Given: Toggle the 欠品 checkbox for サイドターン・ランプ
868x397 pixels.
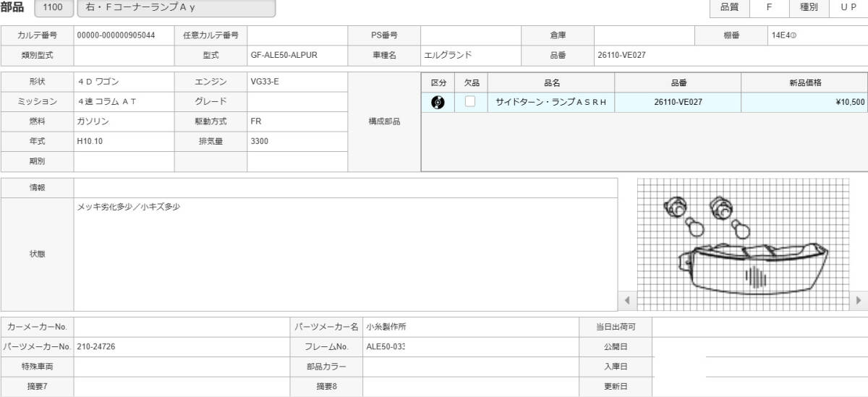Looking at the screenshot, I should pyautogui.click(x=470, y=101).
